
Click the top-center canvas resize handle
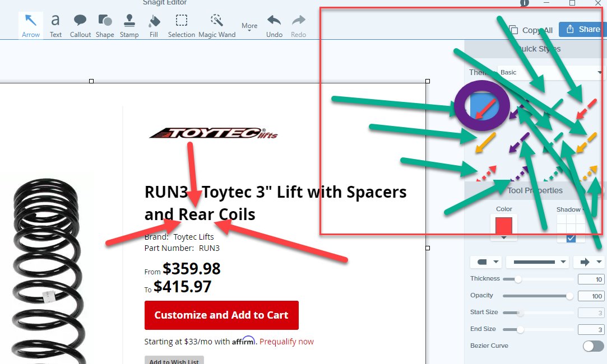tap(91, 81)
